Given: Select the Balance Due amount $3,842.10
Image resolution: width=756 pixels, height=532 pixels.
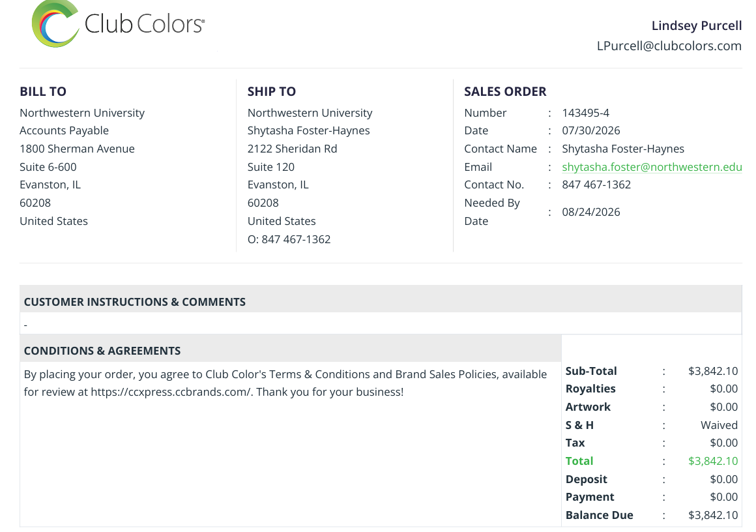Looking at the screenshot, I should coord(712,515).
